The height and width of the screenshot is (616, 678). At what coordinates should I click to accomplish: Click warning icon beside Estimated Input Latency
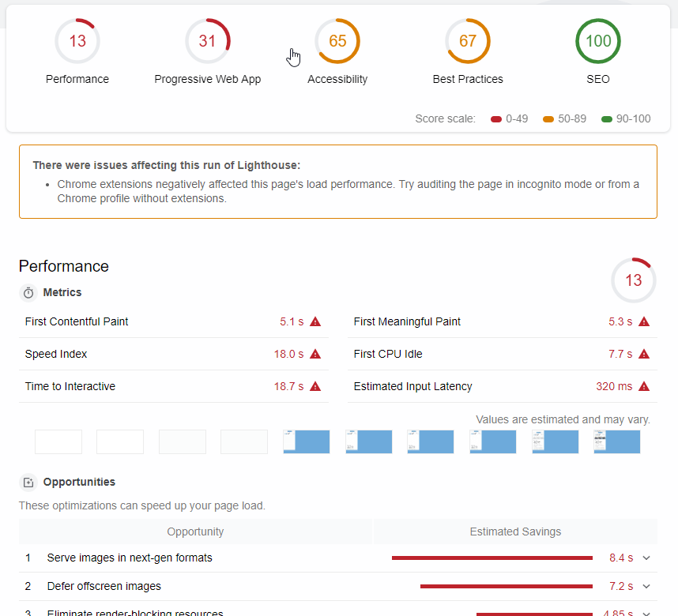644,387
